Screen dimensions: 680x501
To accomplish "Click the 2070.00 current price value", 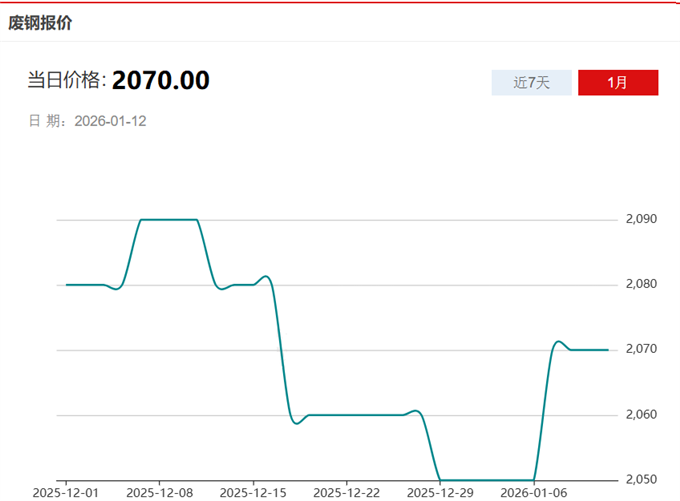I will 160,81.
